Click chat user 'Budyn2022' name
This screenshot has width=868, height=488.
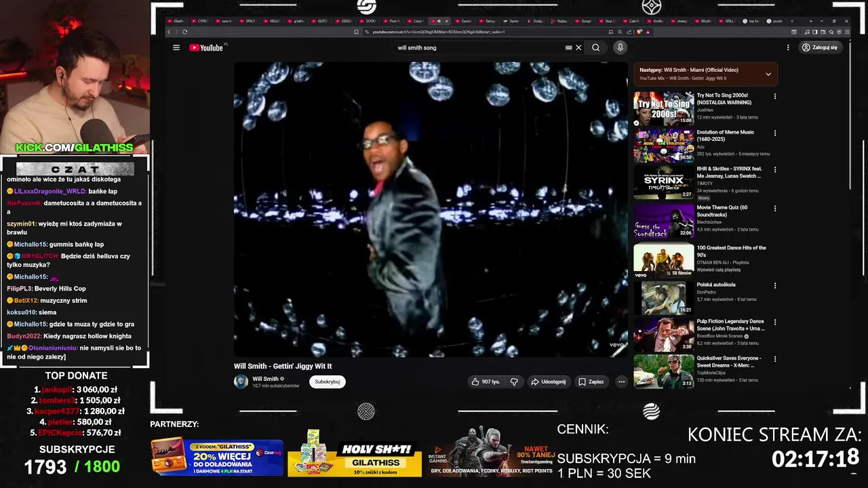tap(24, 336)
